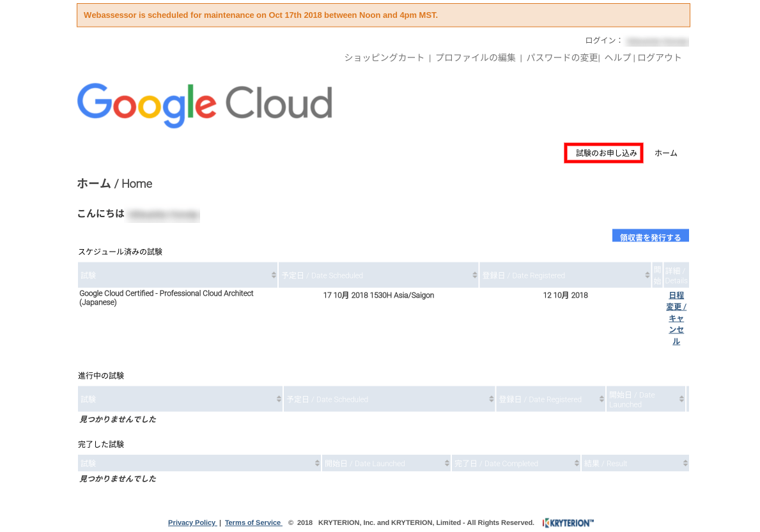Open the ショッピングカート link
Image resolution: width=760 pixels, height=532 pixels.
[384, 57]
